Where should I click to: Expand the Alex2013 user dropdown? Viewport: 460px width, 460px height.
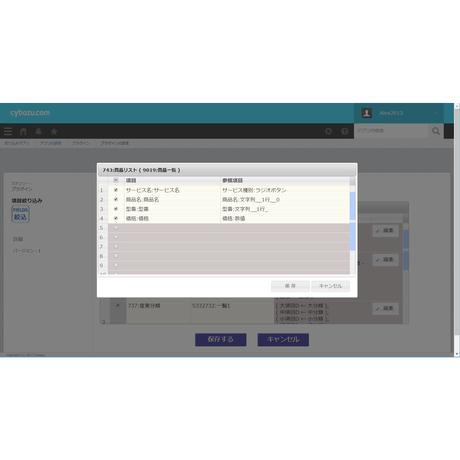pyautogui.click(x=436, y=113)
